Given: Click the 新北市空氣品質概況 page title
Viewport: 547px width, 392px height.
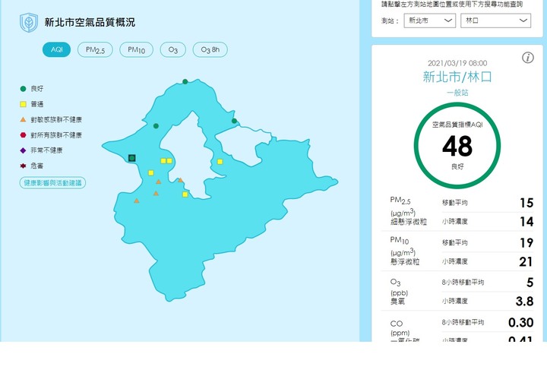Looking at the screenshot, I should click(x=90, y=22).
